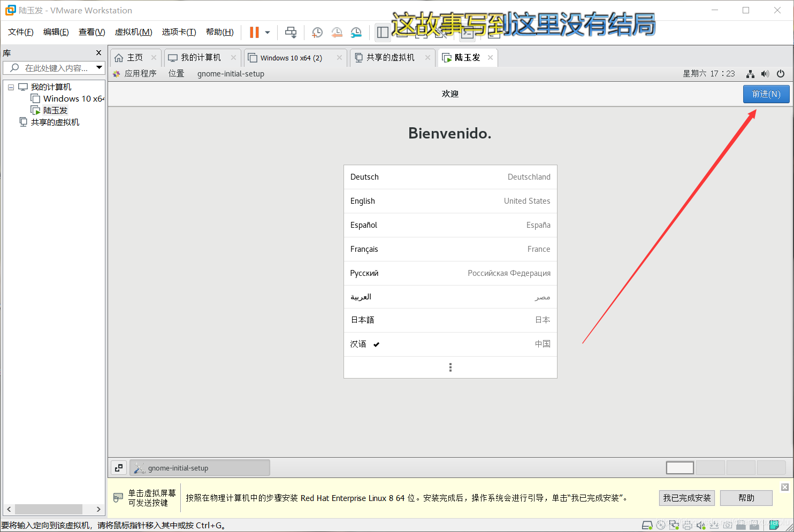Click the keyboard icon in the install hint bar
This screenshot has width=794, height=532.
[118, 498]
